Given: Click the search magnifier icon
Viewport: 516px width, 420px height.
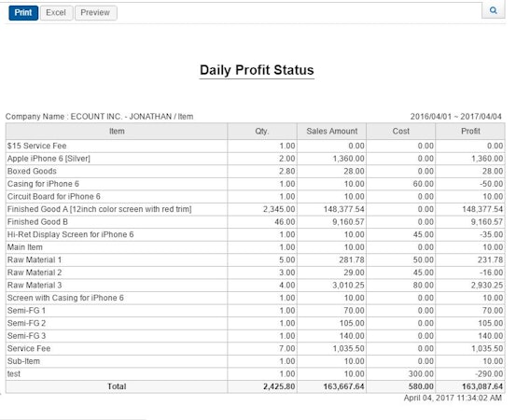Looking at the screenshot, I should [x=493, y=10].
